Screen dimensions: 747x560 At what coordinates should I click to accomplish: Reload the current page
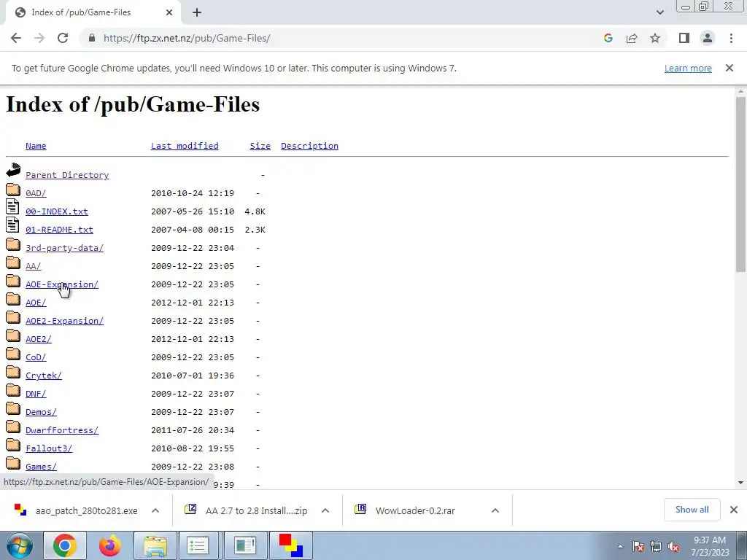63,38
